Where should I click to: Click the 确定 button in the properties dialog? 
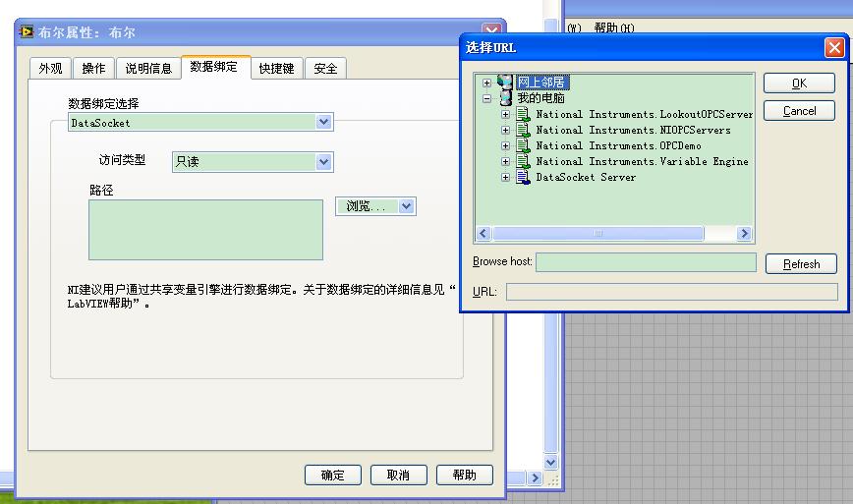tap(333, 475)
